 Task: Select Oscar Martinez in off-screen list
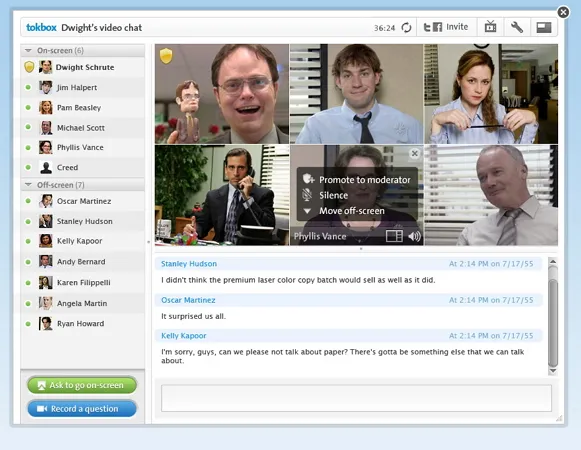[x=83, y=201]
